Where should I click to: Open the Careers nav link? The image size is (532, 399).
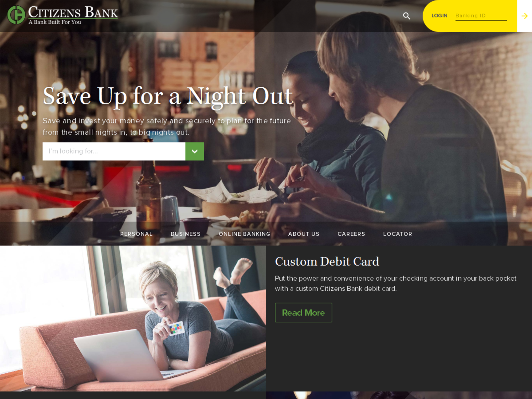(351, 234)
